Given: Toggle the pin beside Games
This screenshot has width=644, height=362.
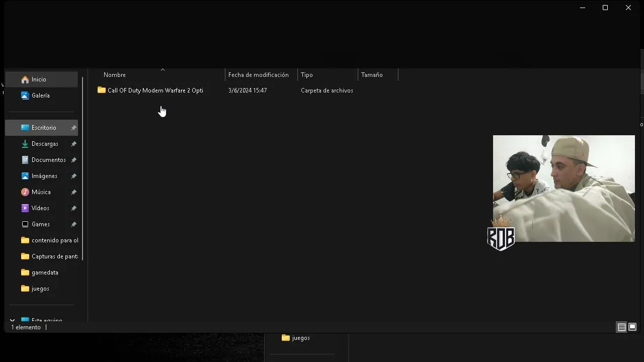Looking at the screenshot, I should tap(73, 224).
